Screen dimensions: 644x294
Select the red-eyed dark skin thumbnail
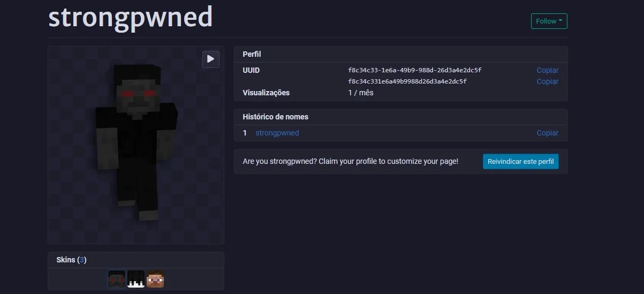[117, 279]
